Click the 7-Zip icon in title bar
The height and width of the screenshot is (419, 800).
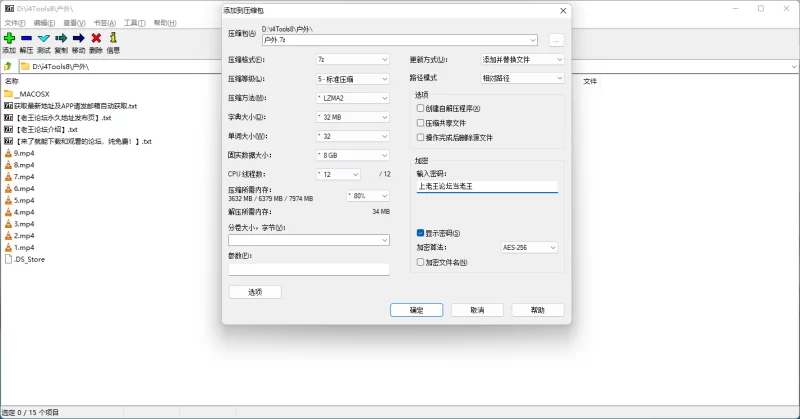pyautogui.click(x=9, y=9)
